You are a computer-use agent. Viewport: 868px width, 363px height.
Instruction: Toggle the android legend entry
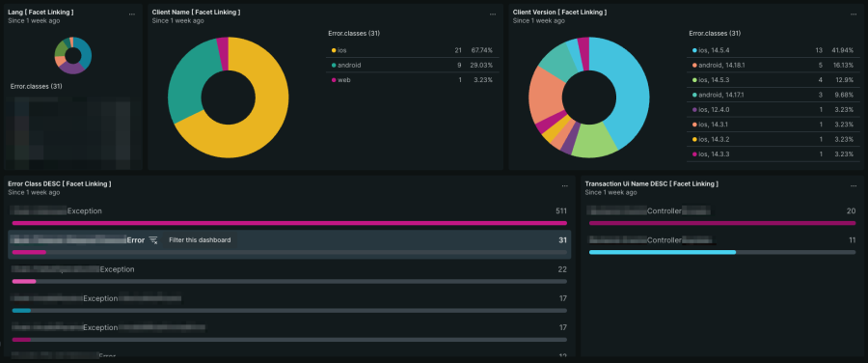pos(412,65)
